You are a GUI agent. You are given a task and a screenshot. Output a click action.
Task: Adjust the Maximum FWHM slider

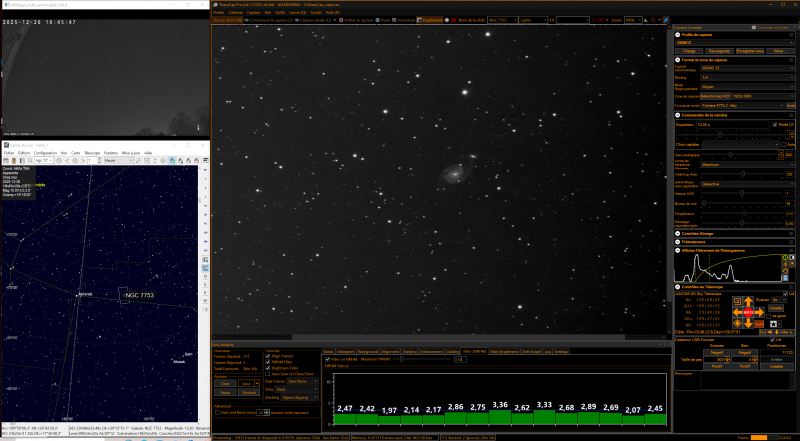click(x=402, y=359)
